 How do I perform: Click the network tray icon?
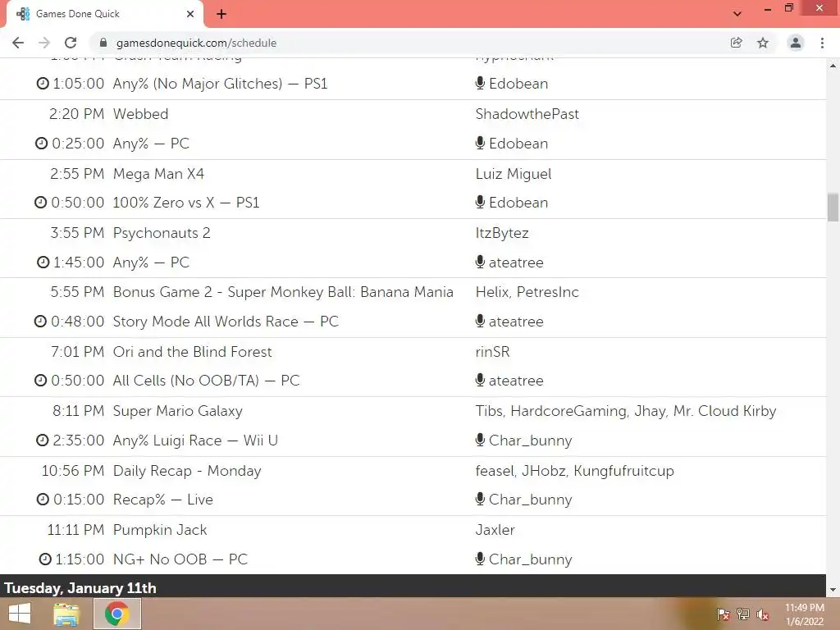point(743,614)
